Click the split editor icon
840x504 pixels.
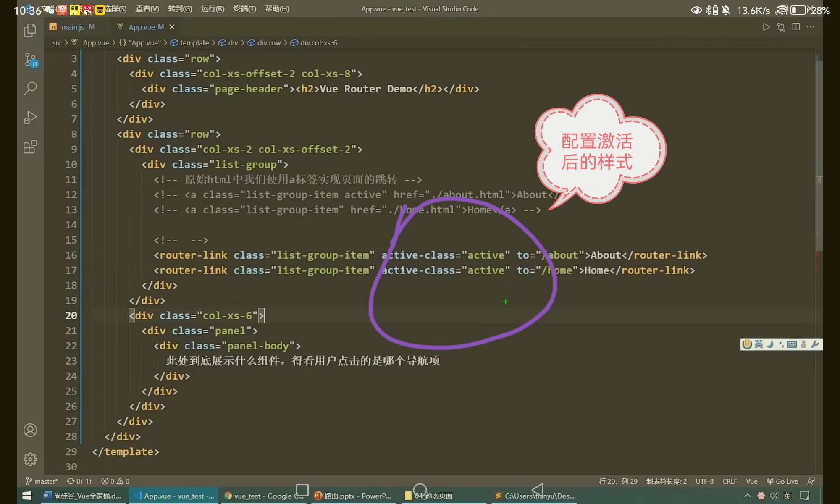click(796, 27)
